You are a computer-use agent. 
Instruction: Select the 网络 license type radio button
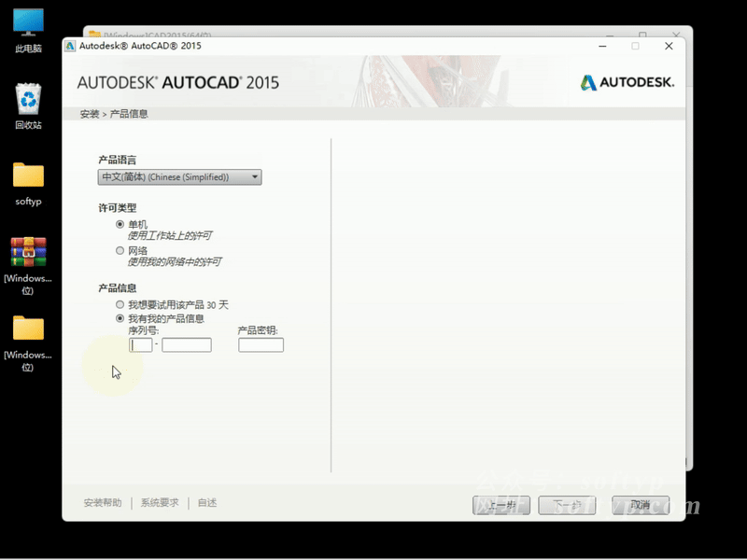coord(120,250)
